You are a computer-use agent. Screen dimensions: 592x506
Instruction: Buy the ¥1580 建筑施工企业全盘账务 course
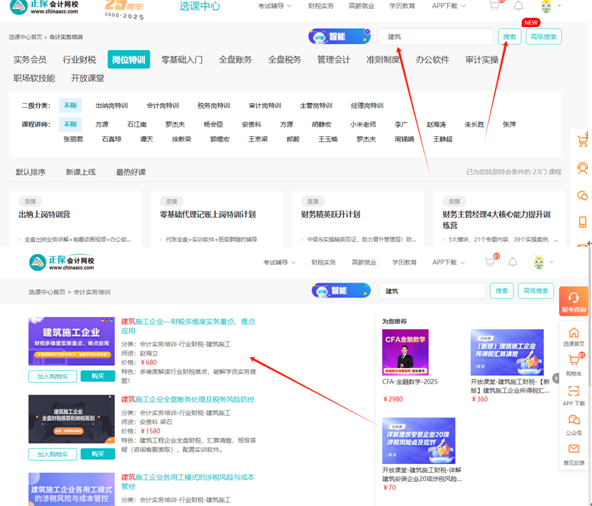[x=98, y=454]
